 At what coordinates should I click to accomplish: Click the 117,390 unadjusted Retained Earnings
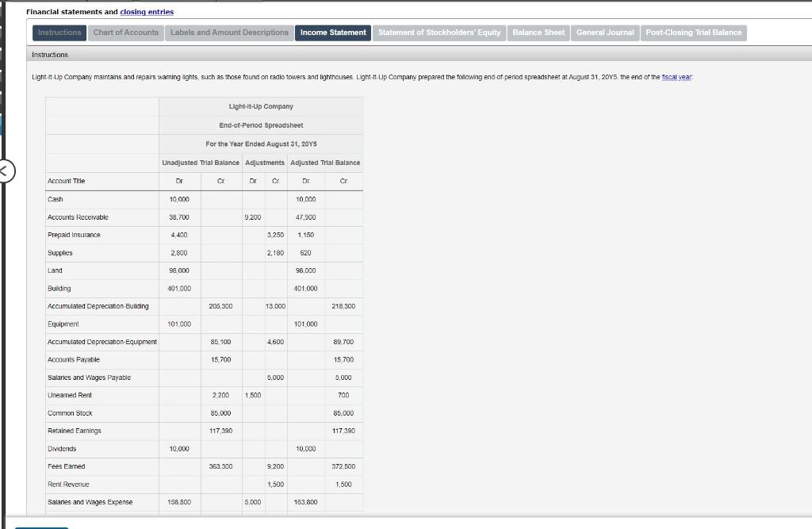220,431
